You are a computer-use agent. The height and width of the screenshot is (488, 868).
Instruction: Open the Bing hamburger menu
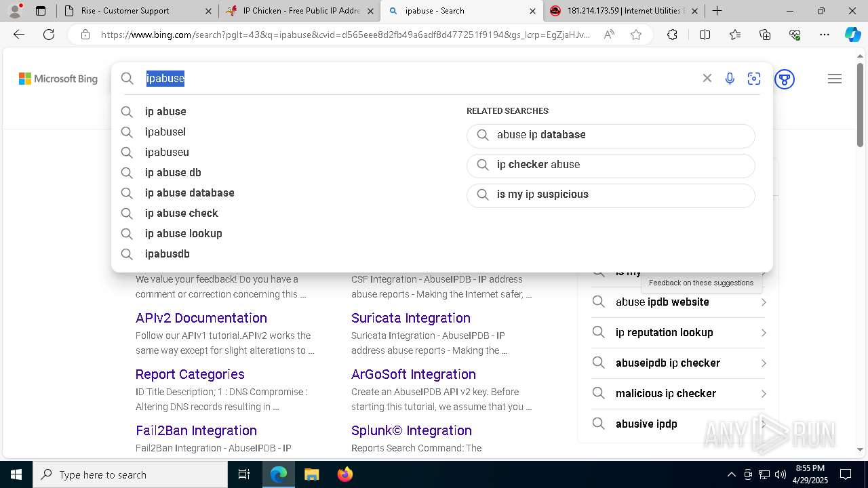[835, 79]
